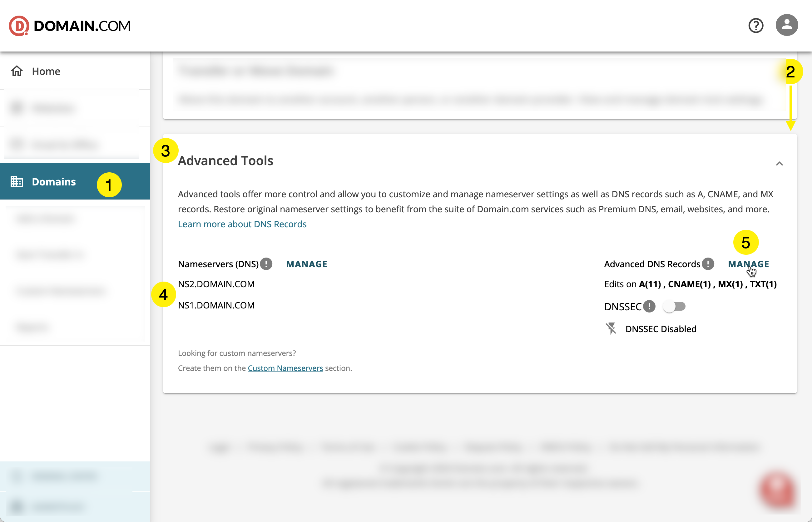Select Domains in the left menu
812x522 pixels.
click(54, 181)
